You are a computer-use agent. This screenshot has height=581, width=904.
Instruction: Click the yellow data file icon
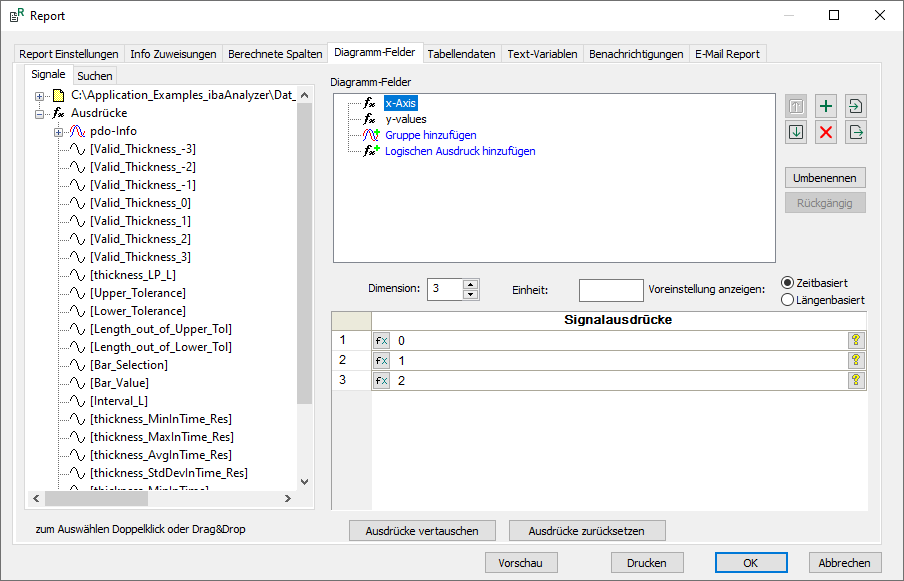point(58,96)
